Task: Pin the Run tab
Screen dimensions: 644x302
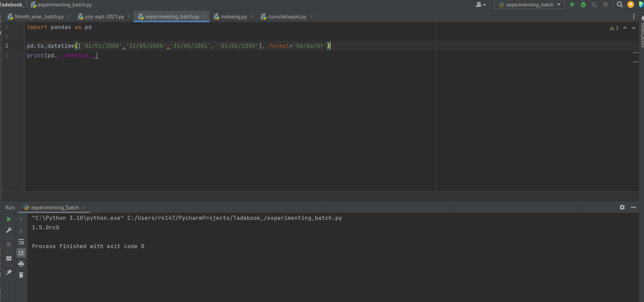Action: [x=9, y=272]
